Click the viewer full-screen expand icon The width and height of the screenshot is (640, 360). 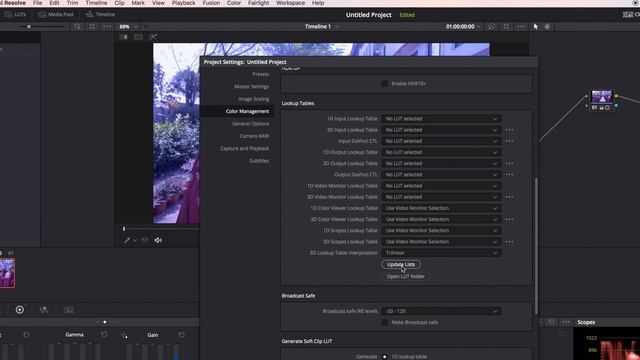[506, 27]
